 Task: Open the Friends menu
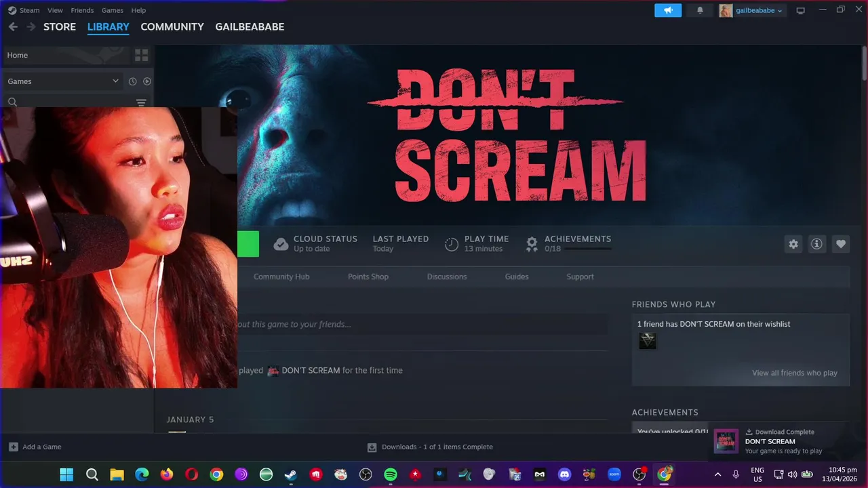point(82,10)
